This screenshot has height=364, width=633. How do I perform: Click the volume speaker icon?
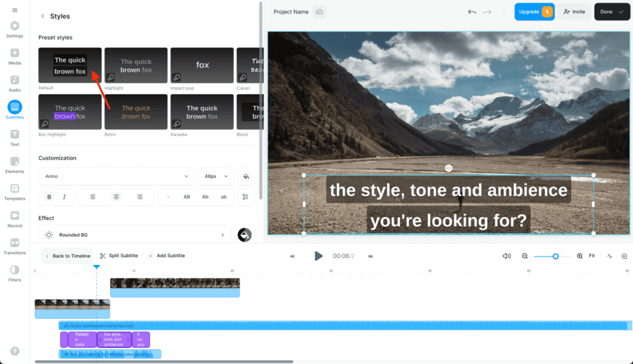(x=506, y=256)
